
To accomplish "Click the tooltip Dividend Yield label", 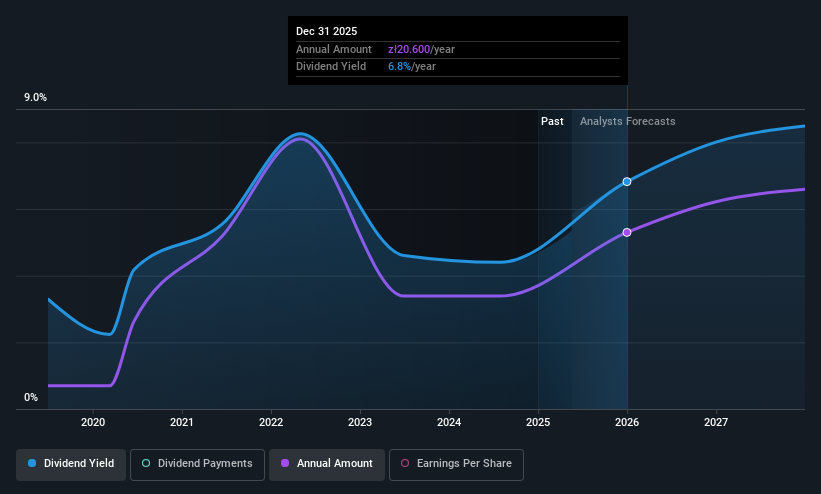I will point(331,67).
